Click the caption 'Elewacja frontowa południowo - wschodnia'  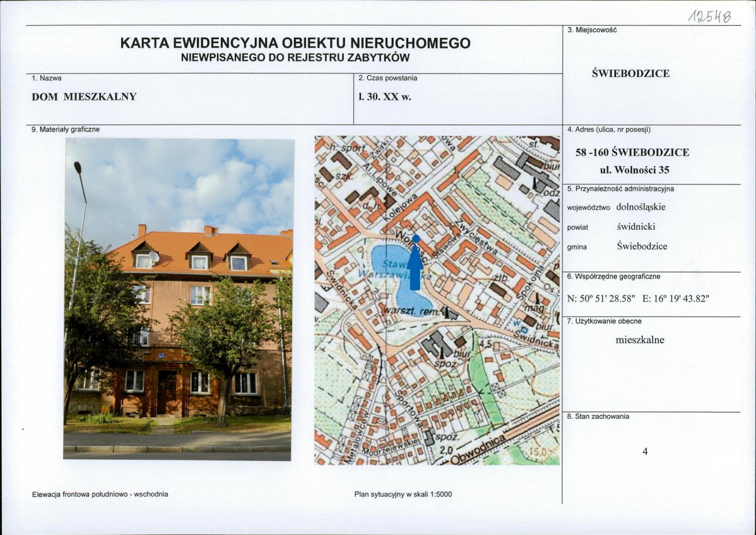coord(100,495)
